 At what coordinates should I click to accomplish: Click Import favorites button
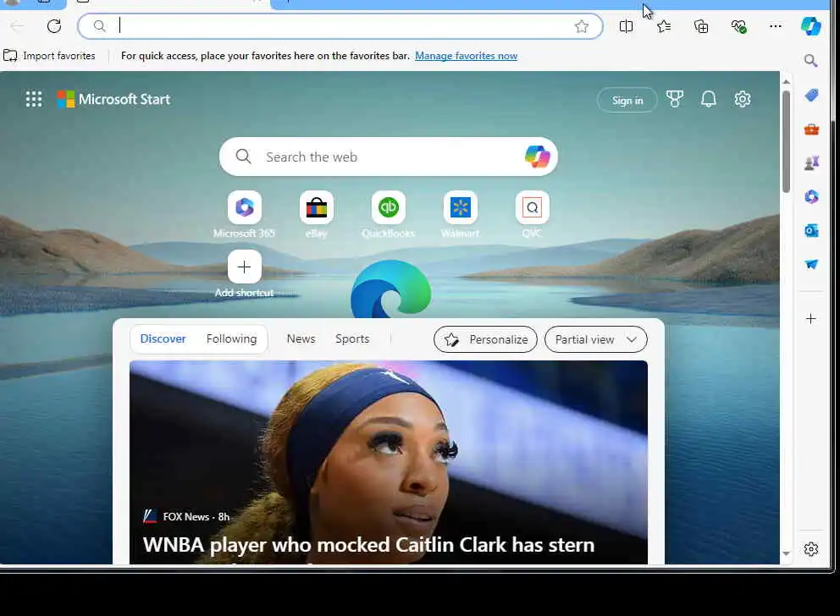click(49, 56)
